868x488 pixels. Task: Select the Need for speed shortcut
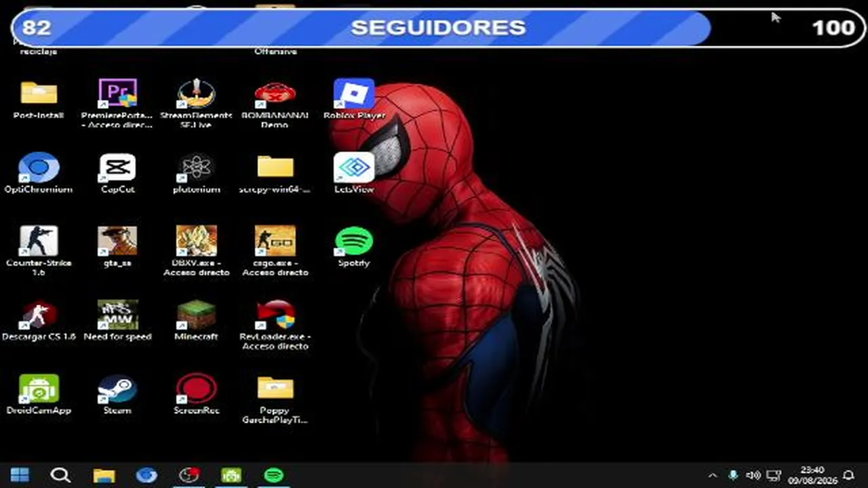click(x=118, y=314)
